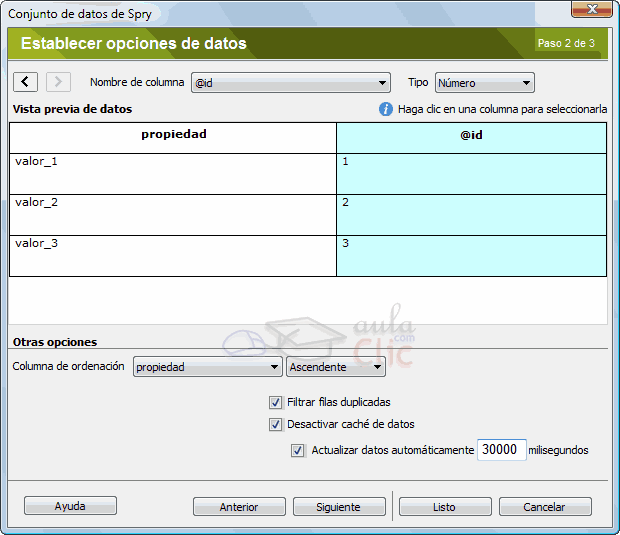
Task: Open Columna de ordenación dropdown
Action: click(x=207, y=367)
